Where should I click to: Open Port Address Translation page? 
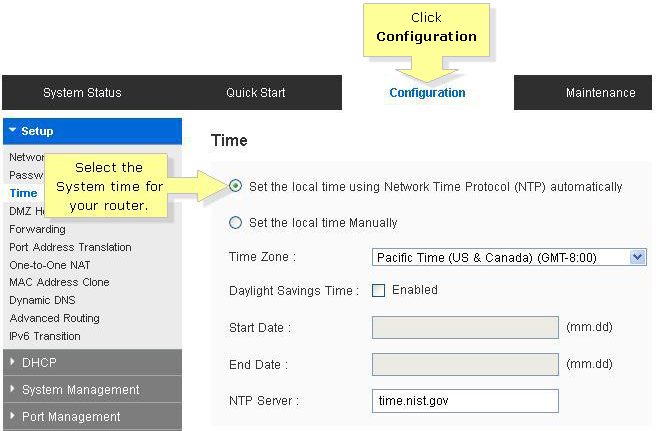(70, 247)
